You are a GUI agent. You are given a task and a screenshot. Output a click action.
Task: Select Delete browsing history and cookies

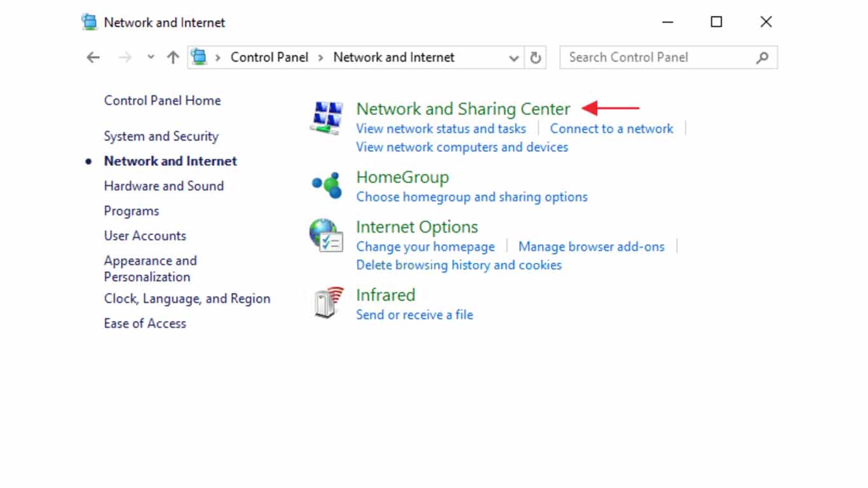(459, 265)
